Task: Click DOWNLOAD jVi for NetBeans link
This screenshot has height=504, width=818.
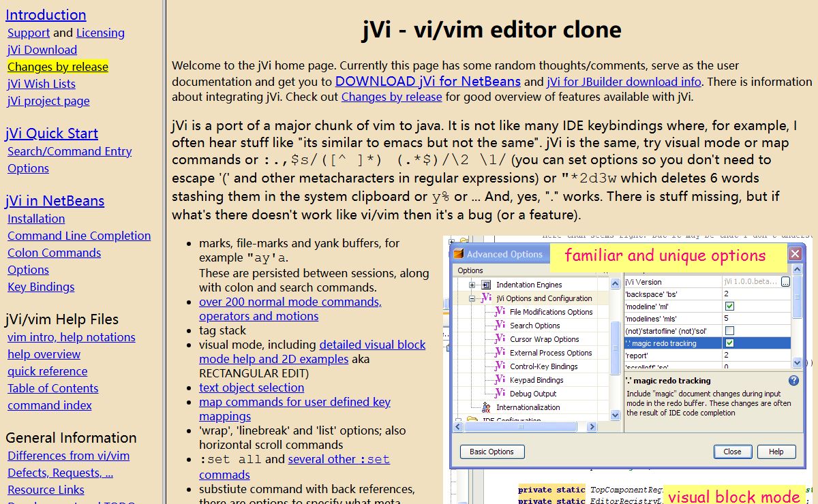Action: pos(428,81)
